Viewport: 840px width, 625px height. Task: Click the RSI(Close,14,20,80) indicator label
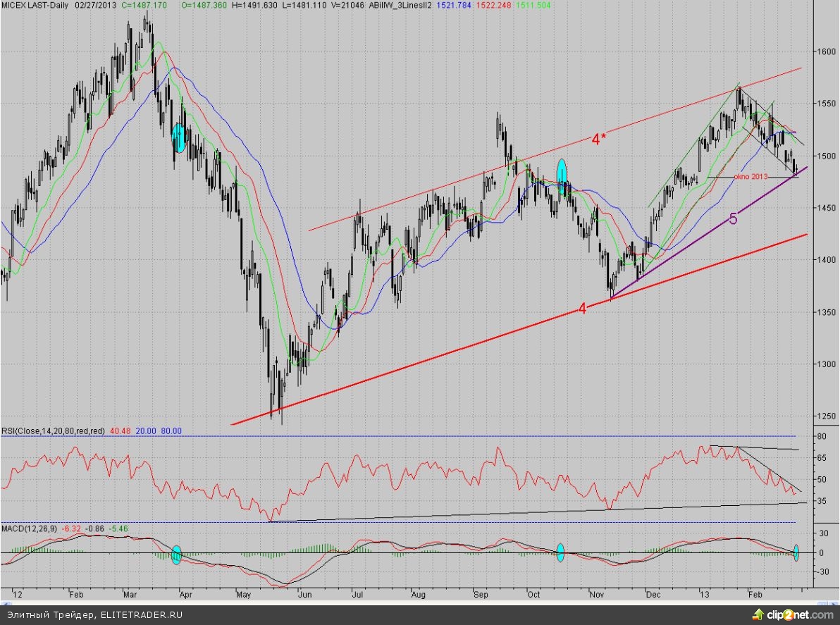click(x=53, y=431)
